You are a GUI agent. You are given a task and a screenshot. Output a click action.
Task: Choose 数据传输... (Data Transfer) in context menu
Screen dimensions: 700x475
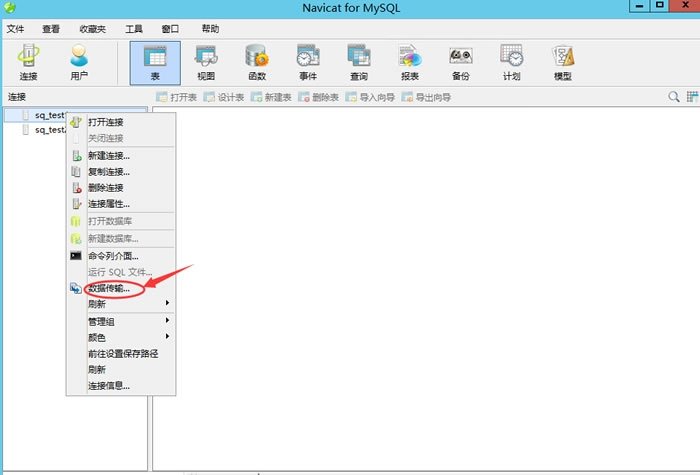point(121,288)
